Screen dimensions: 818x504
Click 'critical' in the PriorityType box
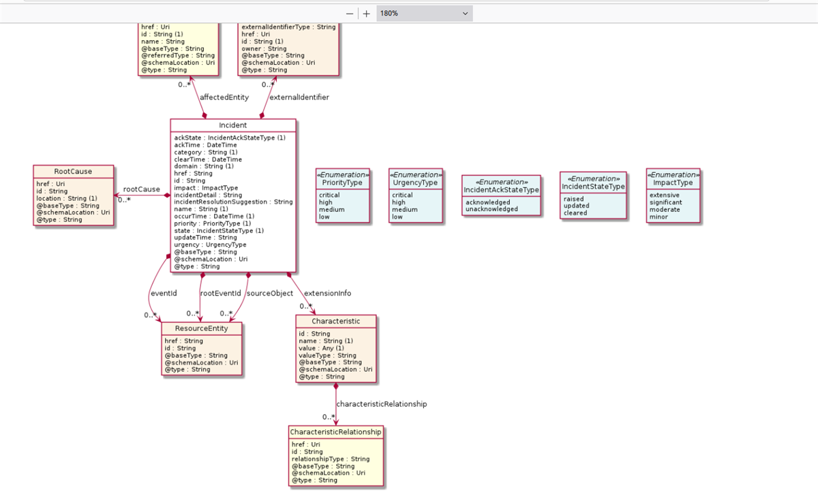[330, 195]
